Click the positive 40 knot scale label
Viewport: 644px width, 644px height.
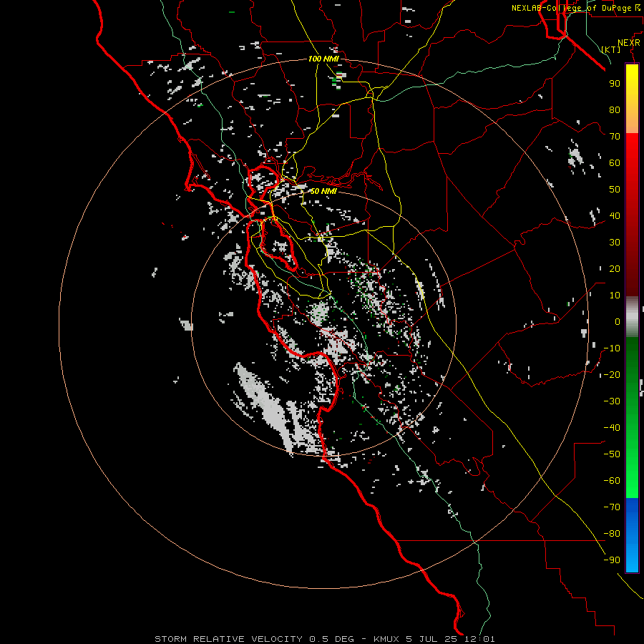[615, 216]
